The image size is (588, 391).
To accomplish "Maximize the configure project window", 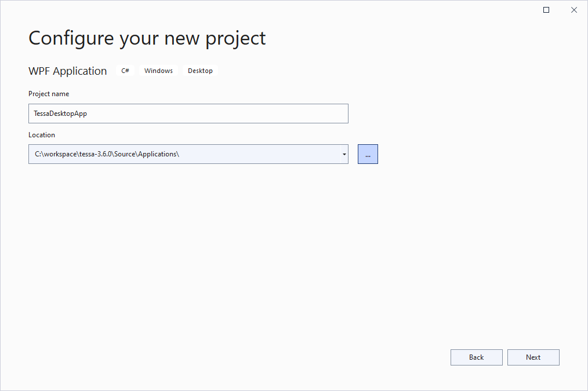I will [546, 10].
